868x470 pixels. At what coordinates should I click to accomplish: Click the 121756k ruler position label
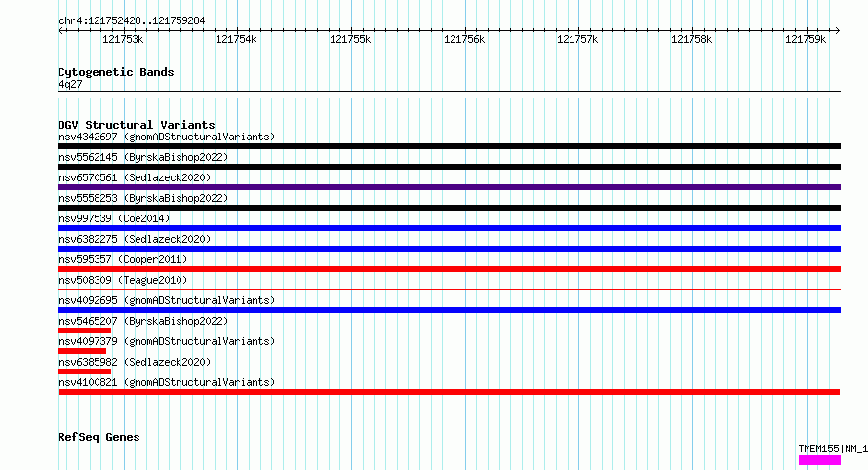pos(464,39)
